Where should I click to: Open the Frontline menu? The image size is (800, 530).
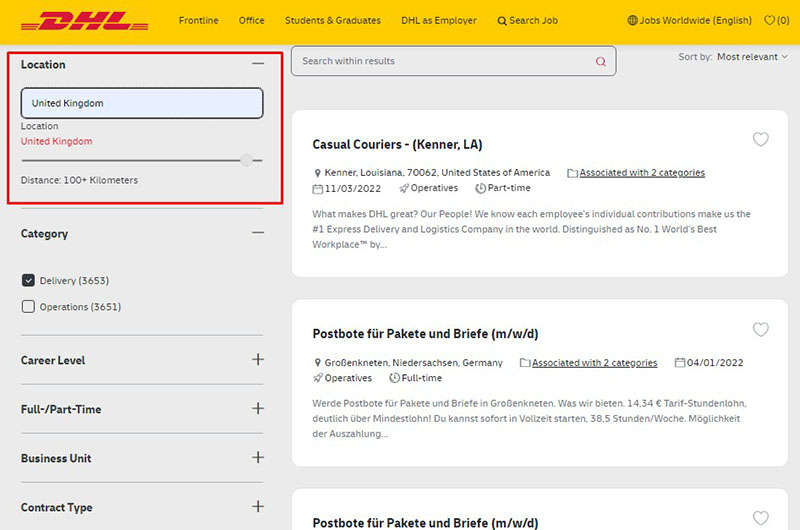coord(198,20)
